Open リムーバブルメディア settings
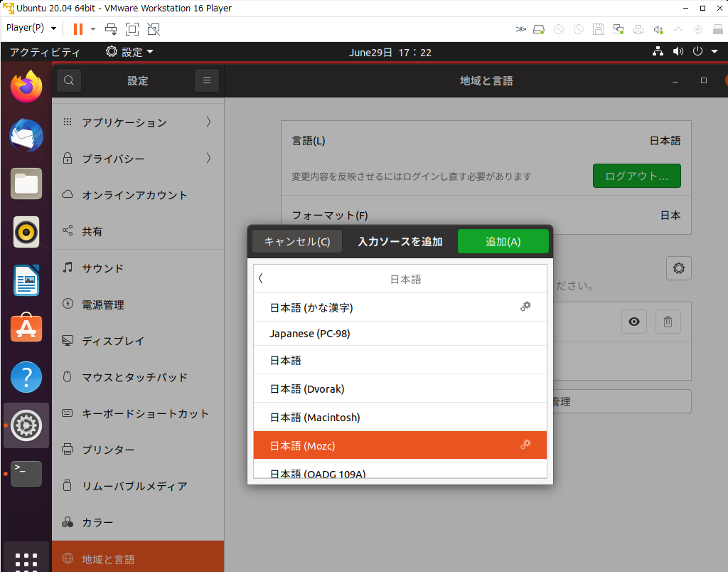Viewport: 728px width, 572px height. pos(138,486)
